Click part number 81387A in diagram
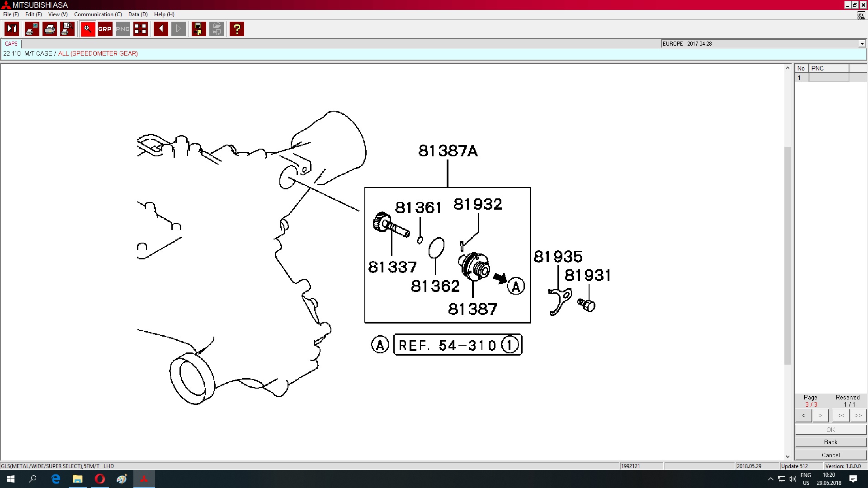This screenshot has height=488, width=868. tap(448, 151)
